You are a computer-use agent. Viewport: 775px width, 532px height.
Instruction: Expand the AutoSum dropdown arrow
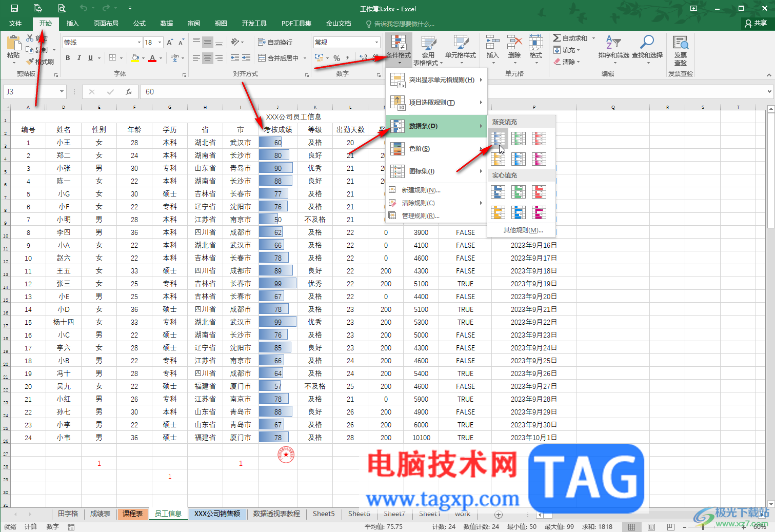pyautogui.click(x=593, y=38)
